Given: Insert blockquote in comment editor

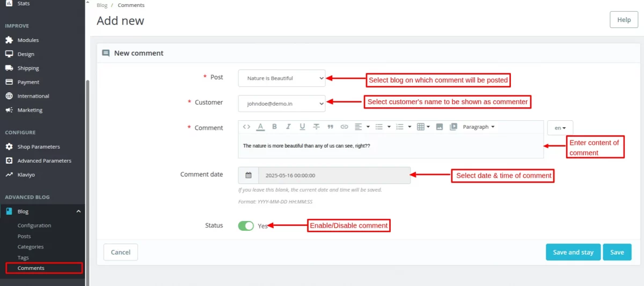Looking at the screenshot, I should 330,127.
